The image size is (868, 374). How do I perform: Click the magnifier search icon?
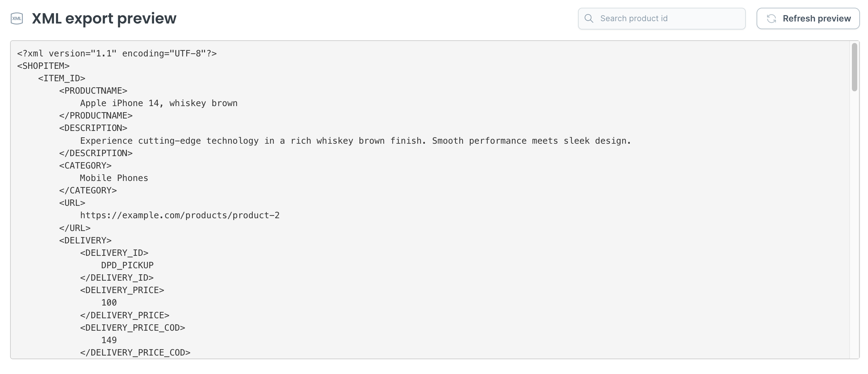coord(589,18)
